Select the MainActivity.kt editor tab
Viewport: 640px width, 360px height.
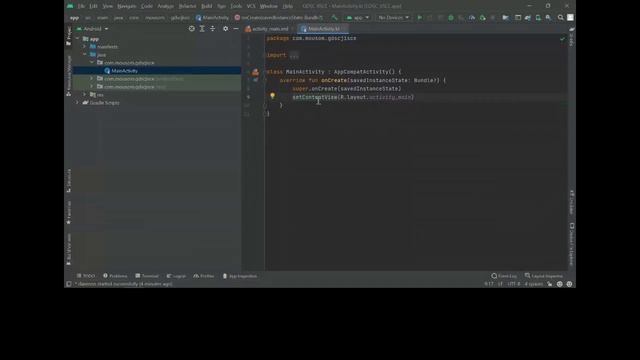323,29
